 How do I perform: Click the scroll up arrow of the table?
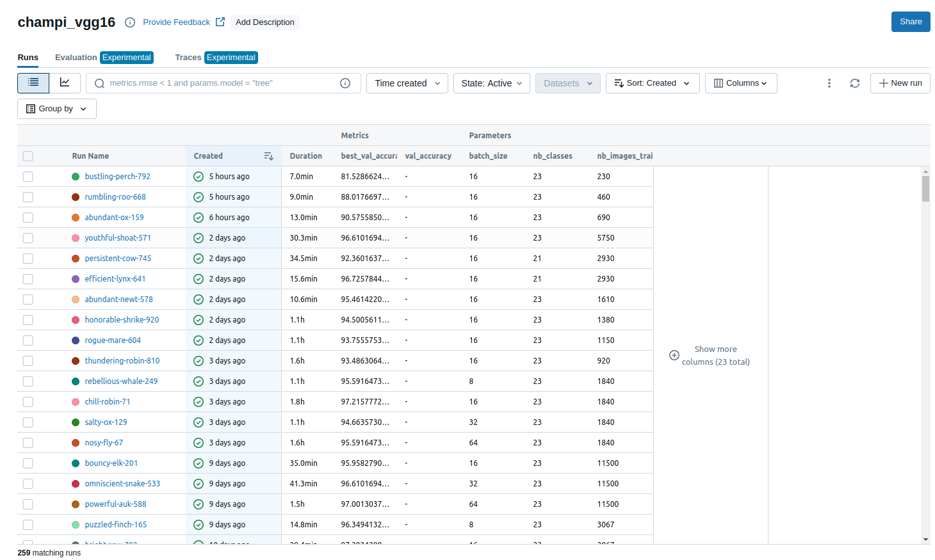[925, 172]
